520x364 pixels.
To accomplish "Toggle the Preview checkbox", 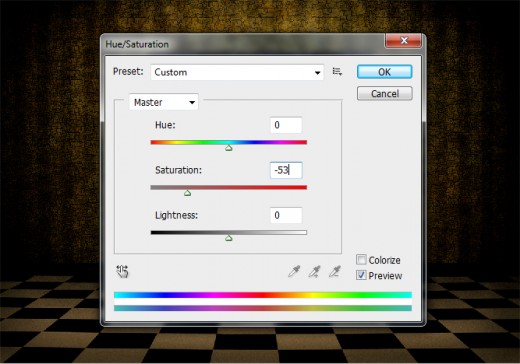I will point(361,275).
